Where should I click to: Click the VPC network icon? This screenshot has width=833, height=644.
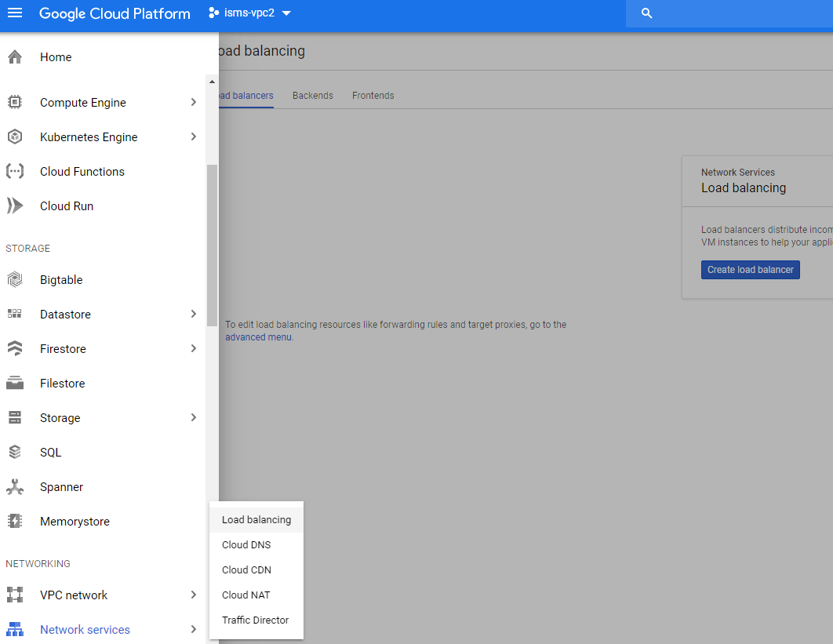15,595
